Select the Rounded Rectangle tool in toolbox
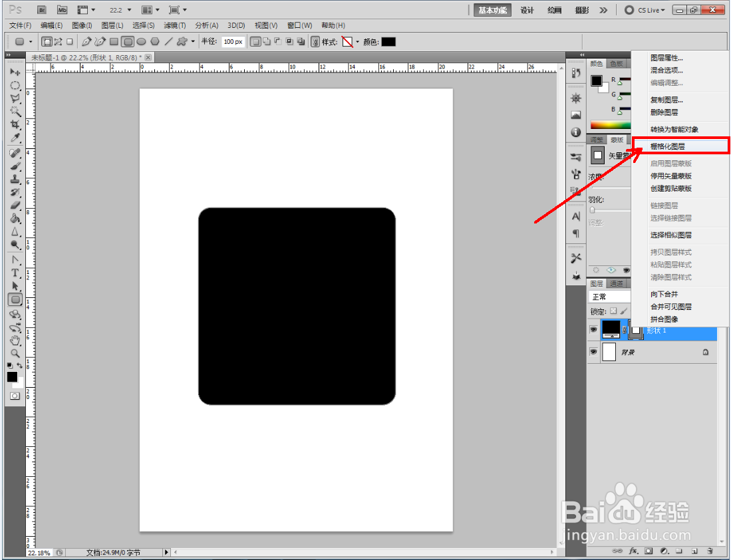Image resolution: width=731 pixels, height=560 pixels. 15,299
